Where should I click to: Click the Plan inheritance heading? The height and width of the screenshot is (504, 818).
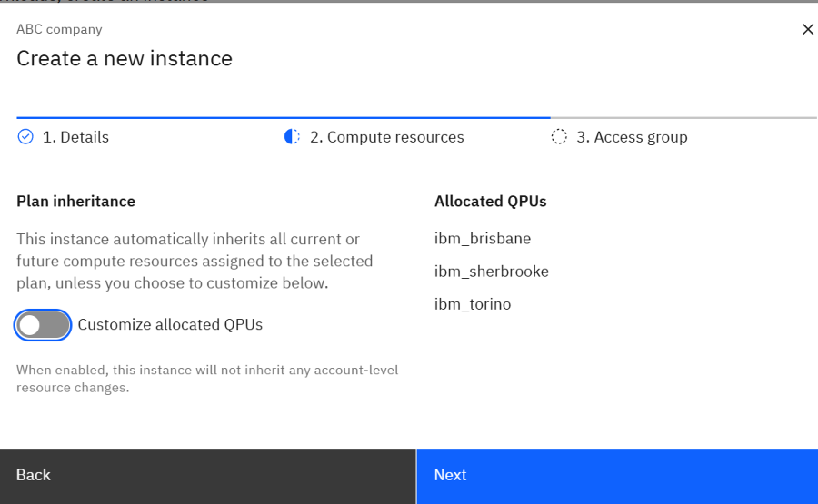(75, 202)
